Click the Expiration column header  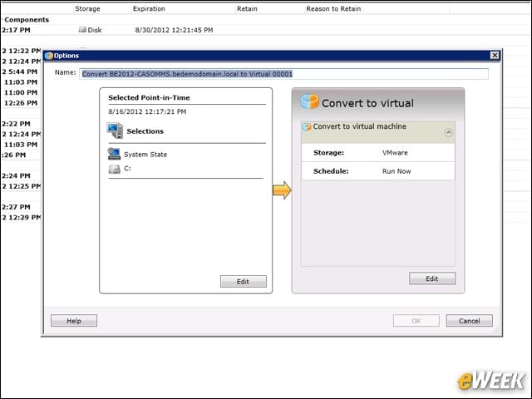149,9
